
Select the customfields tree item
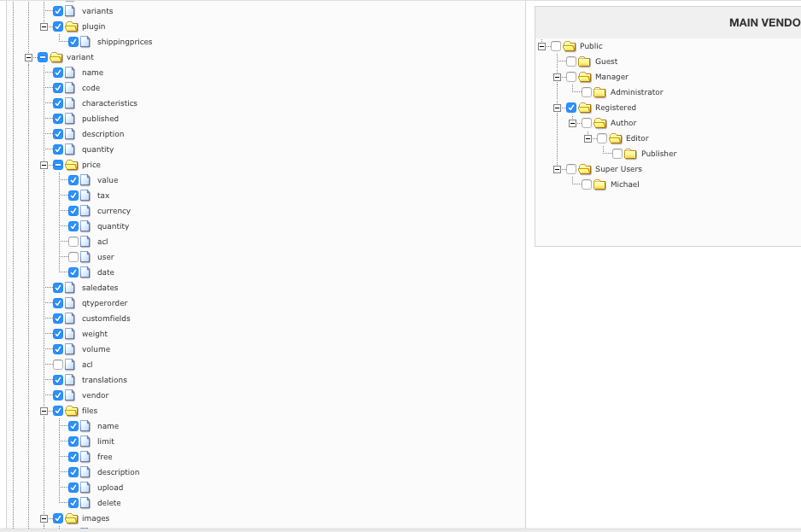106,319
